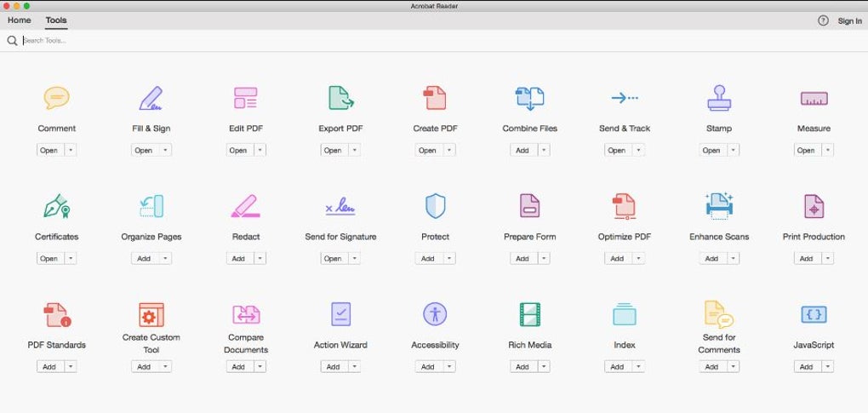Click Add under PDF Standards

(x=50, y=366)
